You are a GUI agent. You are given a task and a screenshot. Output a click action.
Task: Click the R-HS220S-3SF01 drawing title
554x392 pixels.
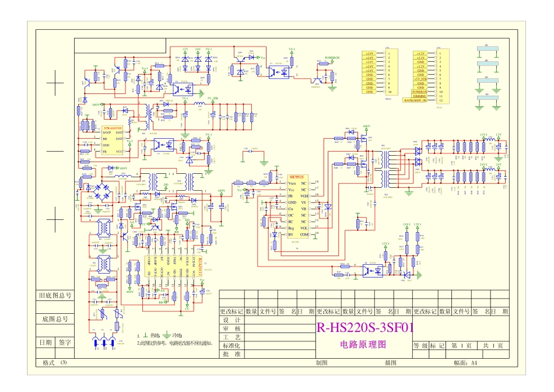click(x=364, y=327)
